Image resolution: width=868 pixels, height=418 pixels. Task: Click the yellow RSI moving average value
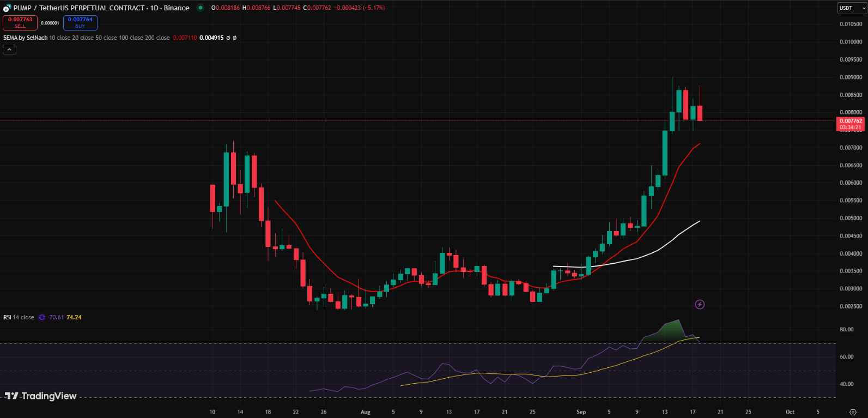74,317
